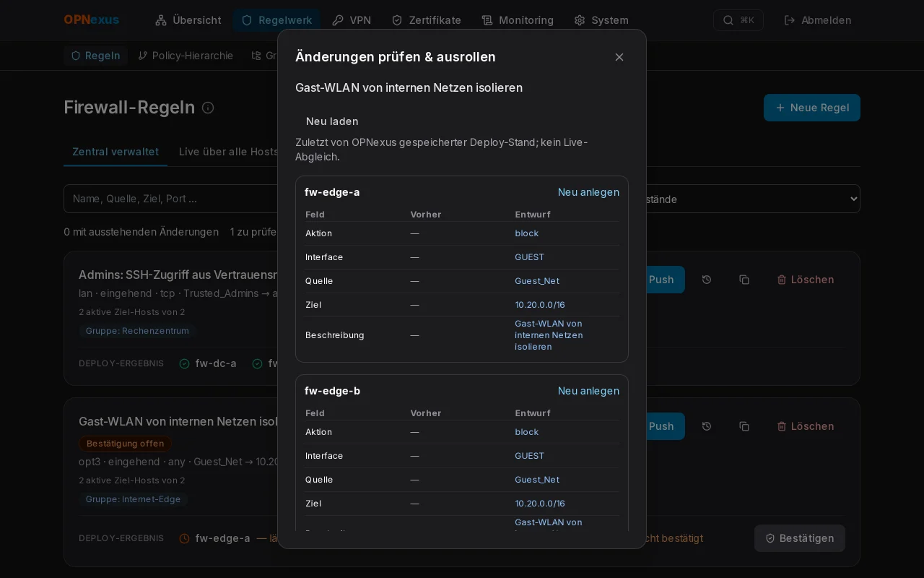Click duplicate icon for the Gast-WLAN rule

(x=744, y=426)
